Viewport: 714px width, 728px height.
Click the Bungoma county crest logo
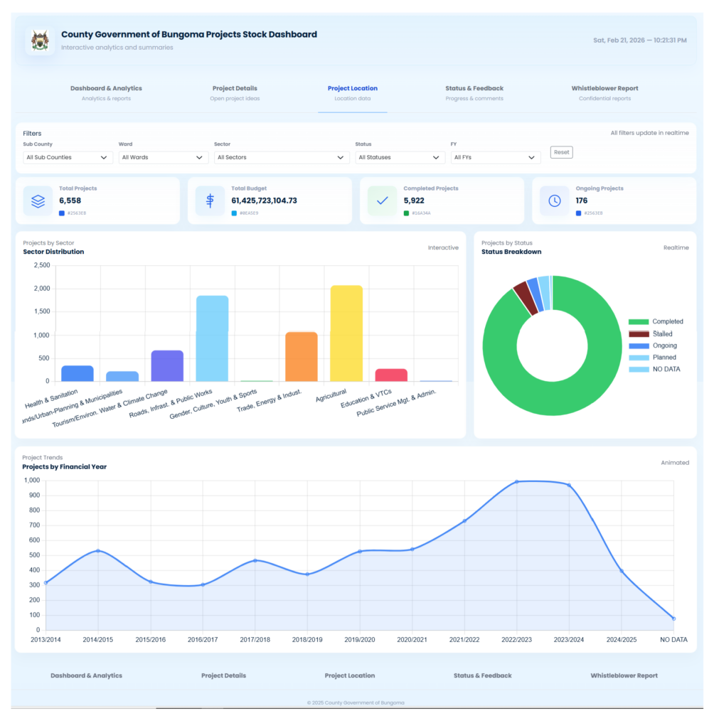click(x=41, y=41)
